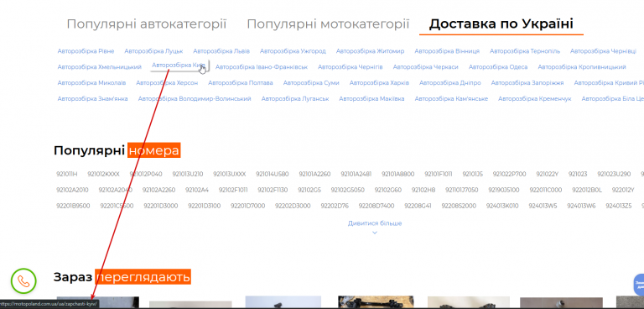
Task: Switch to Популярні автокатегорії tab
Action: coord(147,24)
